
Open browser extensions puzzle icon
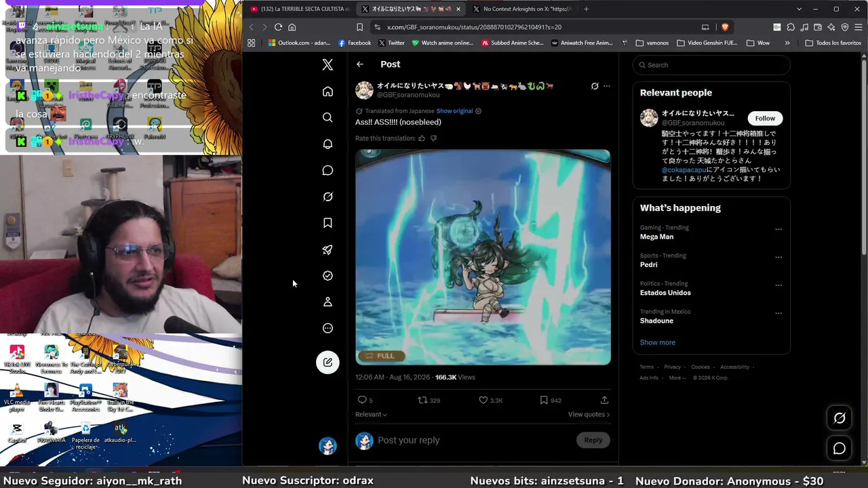(x=791, y=27)
